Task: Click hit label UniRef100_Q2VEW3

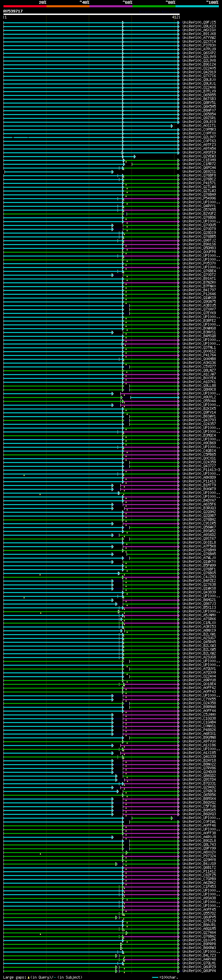Action: click(x=199, y=156)
